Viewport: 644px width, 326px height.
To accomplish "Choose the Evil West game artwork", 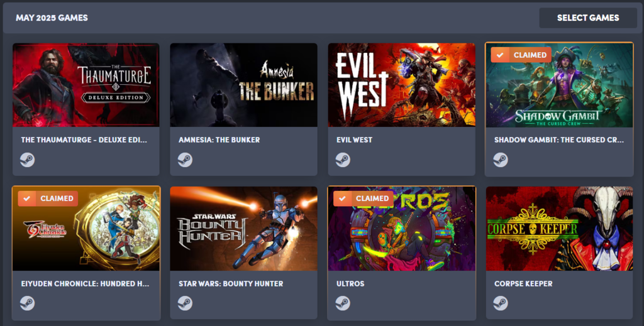I will click(x=402, y=85).
